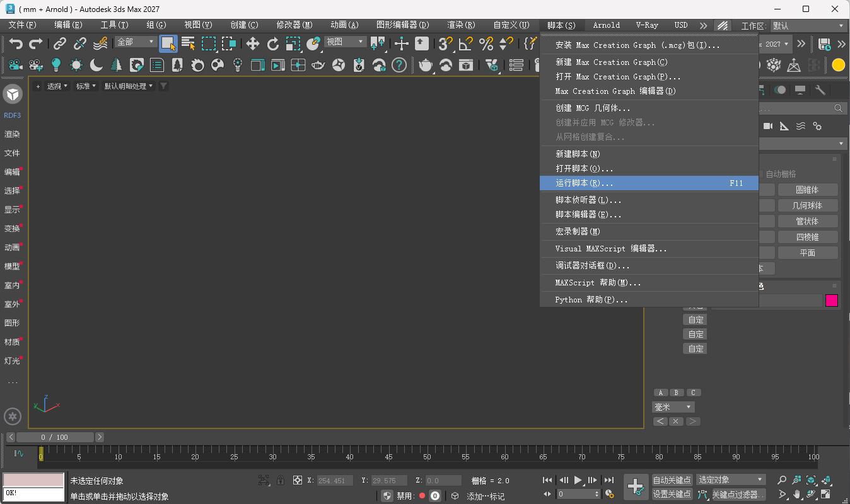Open the 文件(F) menu
Viewport: 850px width, 504px height.
[x=23, y=25]
